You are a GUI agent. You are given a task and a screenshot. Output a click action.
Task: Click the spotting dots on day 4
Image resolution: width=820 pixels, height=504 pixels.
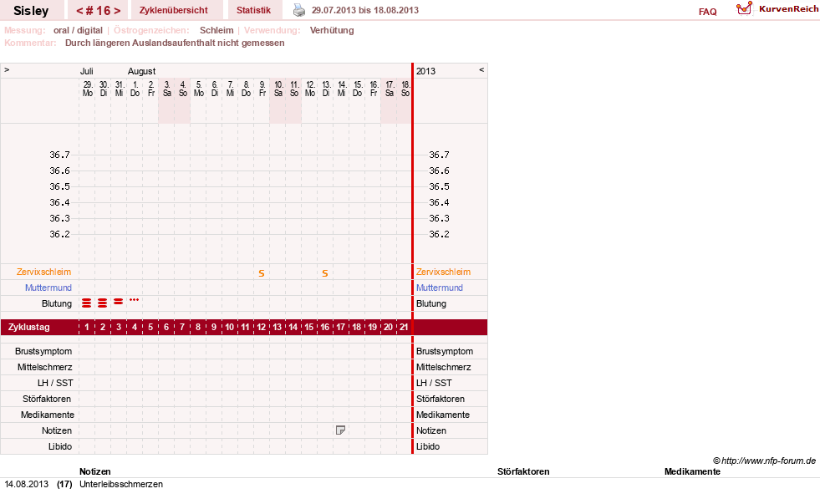[134, 299]
